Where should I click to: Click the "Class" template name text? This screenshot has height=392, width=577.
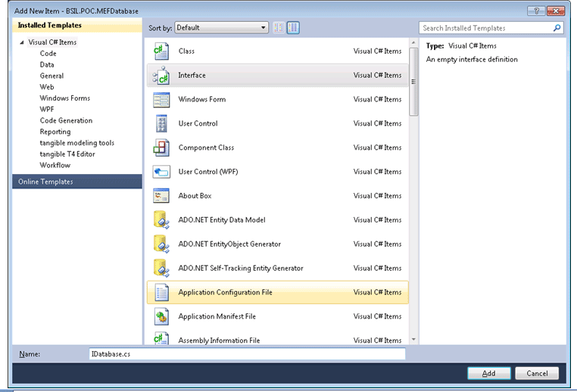186,51
